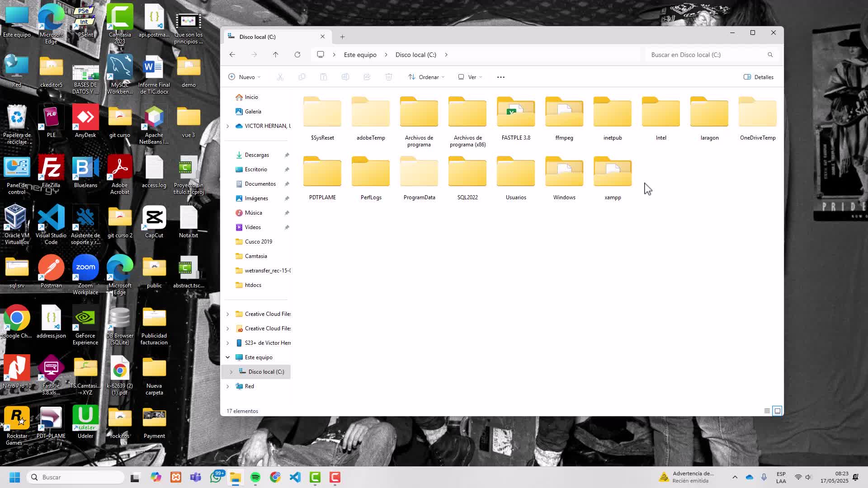Viewport: 868px width, 488px height.
Task: Select the CapCut desktop icon
Action: [x=154, y=221]
